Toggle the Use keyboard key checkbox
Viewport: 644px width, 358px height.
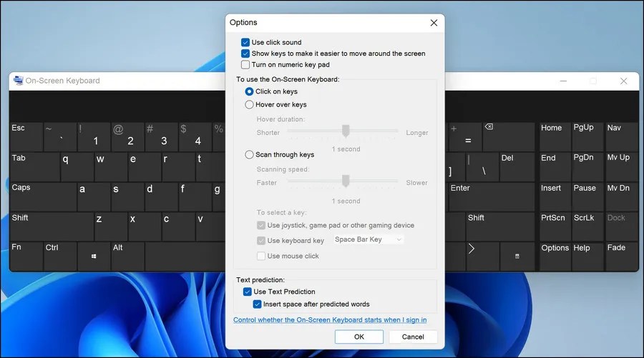click(x=260, y=241)
